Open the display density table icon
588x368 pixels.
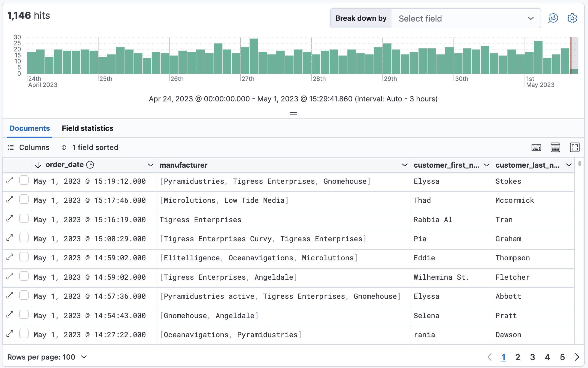[x=555, y=147]
